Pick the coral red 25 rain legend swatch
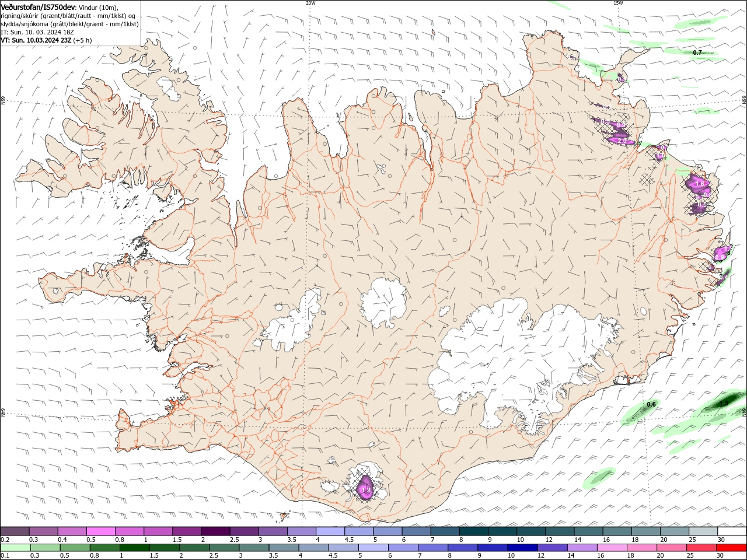The height and width of the screenshot is (560, 747). 701,548
